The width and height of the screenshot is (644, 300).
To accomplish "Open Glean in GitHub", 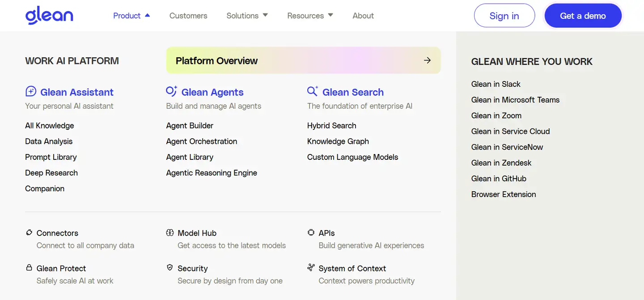I will pos(499,179).
